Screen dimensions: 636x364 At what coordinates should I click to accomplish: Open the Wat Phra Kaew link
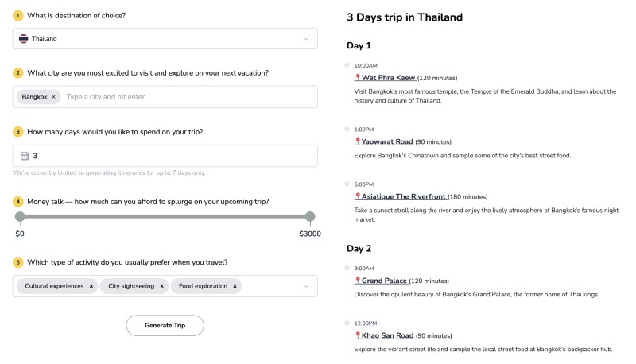tap(388, 77)
